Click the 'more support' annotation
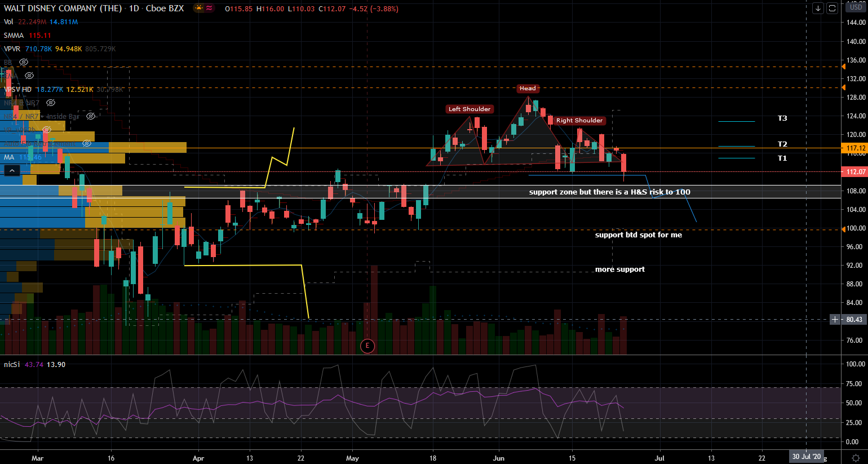The height and width of the screenshot is (464, 868). [x=620, y=269]
